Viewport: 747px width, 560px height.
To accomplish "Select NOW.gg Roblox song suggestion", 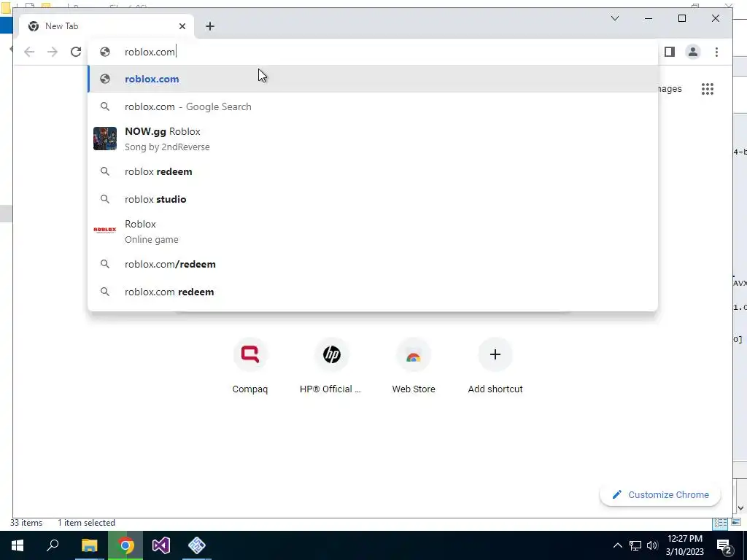I will (x=373, y=139).
